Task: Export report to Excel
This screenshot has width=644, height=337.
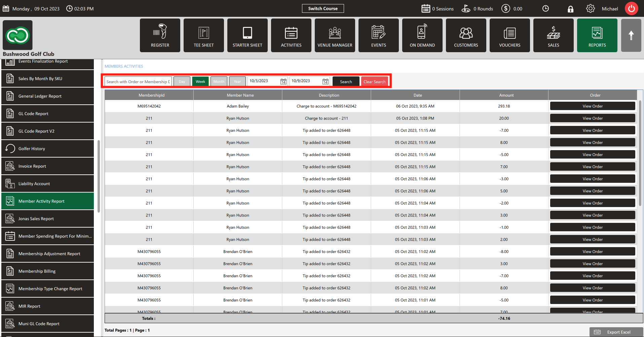Action: [616, 332]
